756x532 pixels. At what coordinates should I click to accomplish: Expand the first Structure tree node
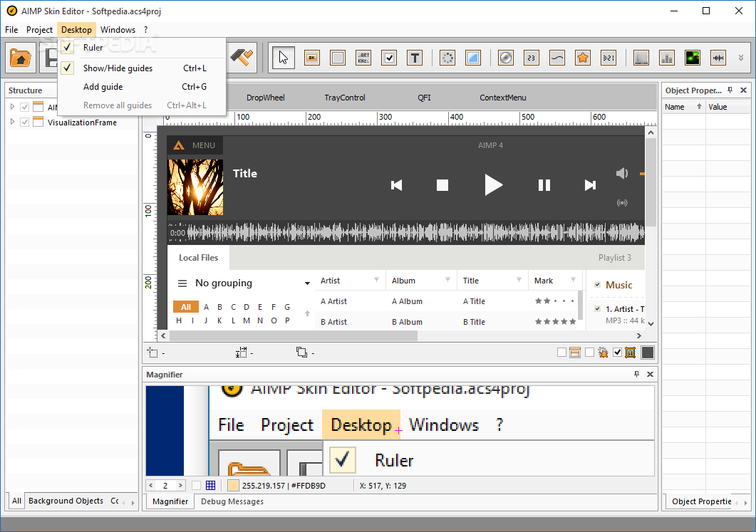pyautogui.click(x=12, y=107)
